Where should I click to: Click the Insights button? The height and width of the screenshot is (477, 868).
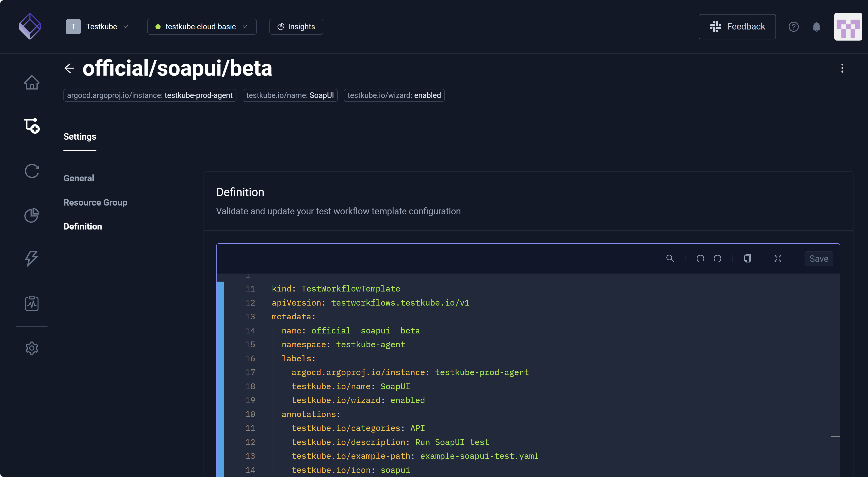296,26
